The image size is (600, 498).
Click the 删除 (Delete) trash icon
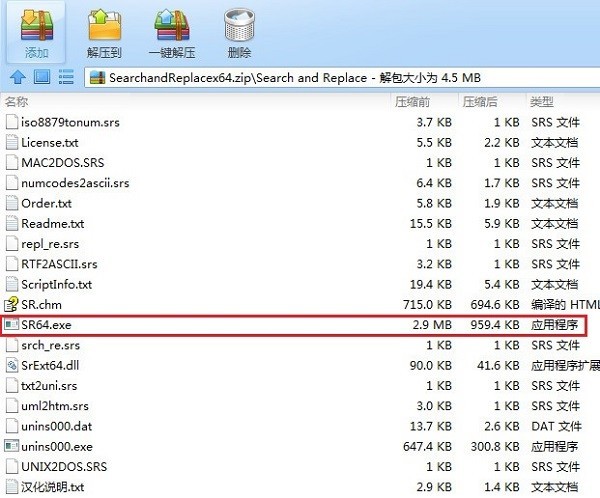click(240, 25)
